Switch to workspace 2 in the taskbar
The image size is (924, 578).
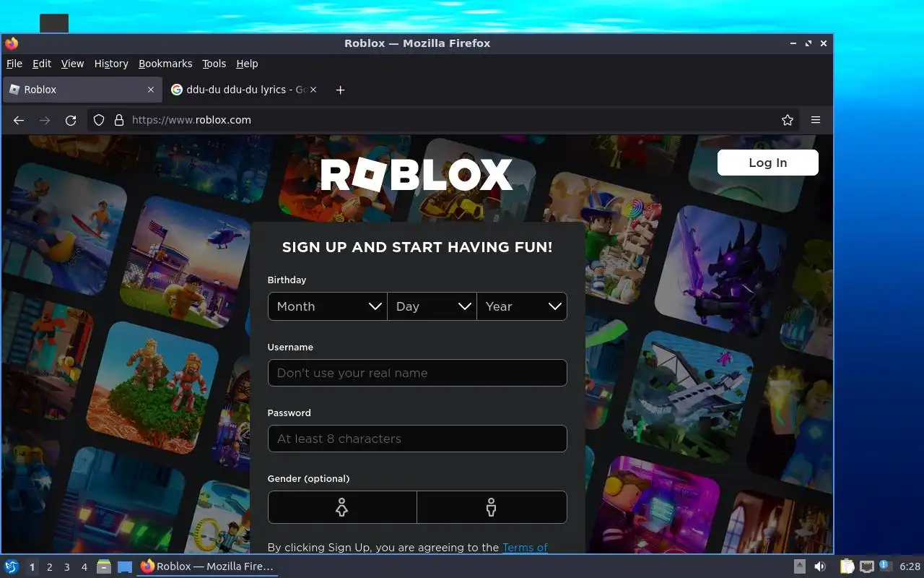coord(50,567)
